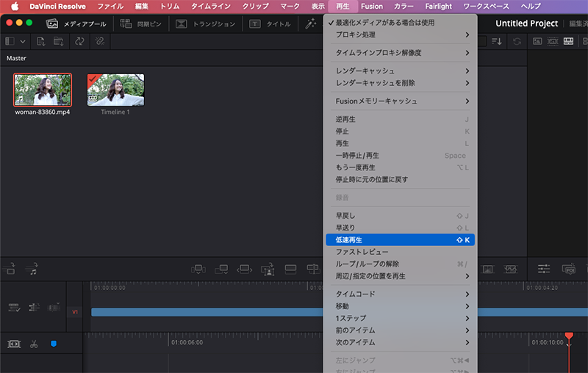The height and width of the screenshot is (373, 588).
Task: Click the Relink Media broken-chain icon
Action: [x=100, y=41]
